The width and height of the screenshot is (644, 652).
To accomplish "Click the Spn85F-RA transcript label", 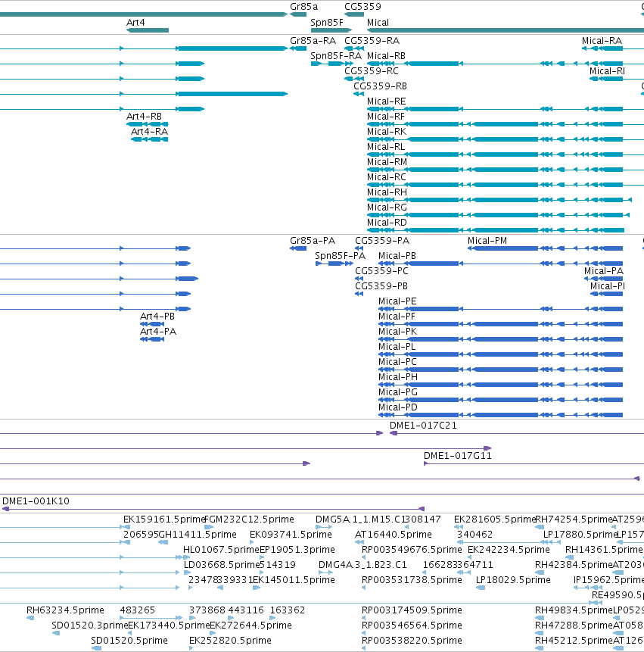I will pos(336,56).
